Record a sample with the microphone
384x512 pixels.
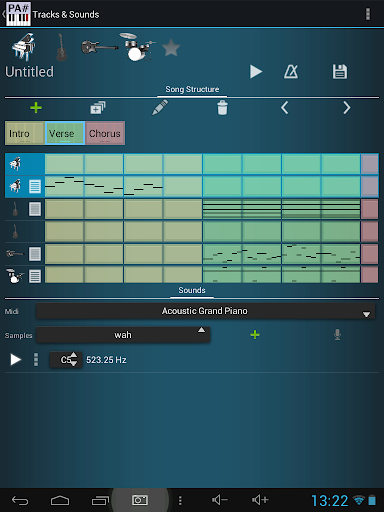(337, 335)
